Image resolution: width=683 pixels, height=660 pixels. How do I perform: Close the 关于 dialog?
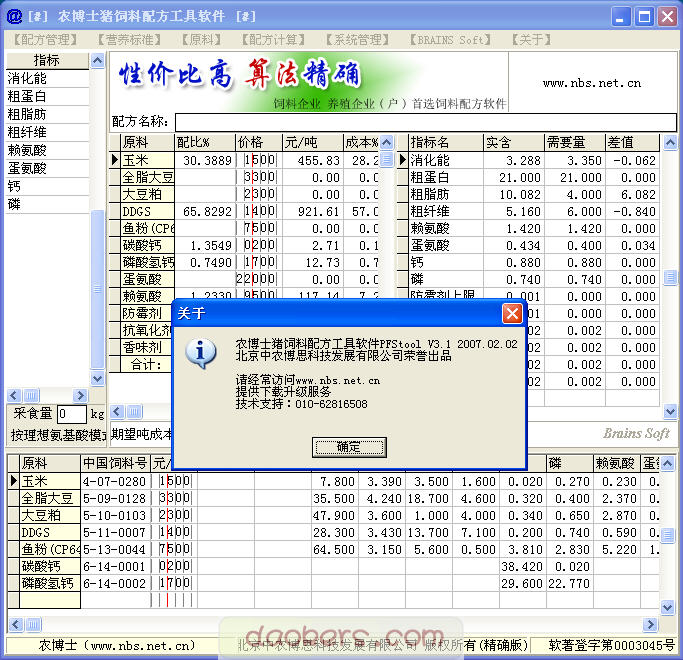click(512, 313)
